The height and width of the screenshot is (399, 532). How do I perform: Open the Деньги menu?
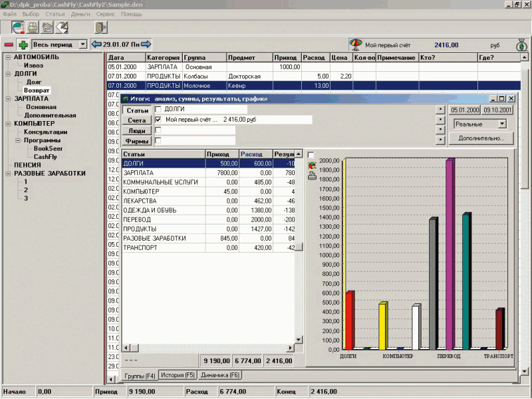pos(80,14)
